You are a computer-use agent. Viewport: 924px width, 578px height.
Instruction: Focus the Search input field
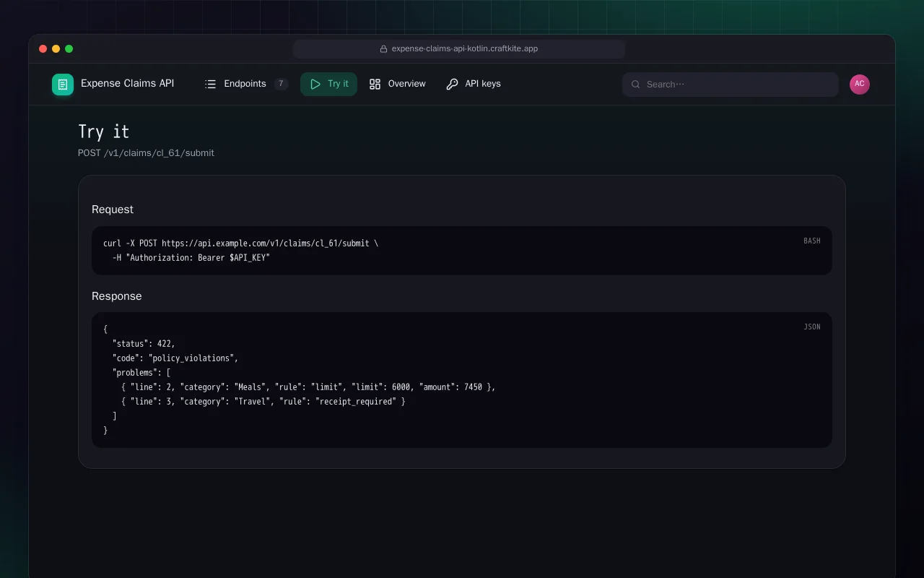731,85
